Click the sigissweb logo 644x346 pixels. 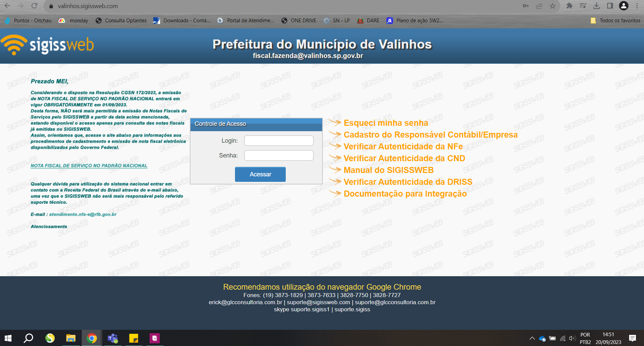pos(47,45)
